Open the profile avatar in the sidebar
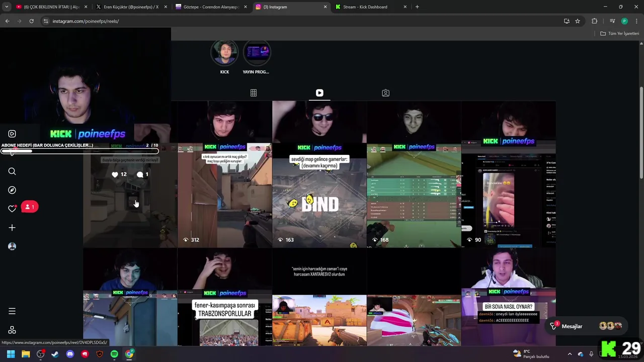Image resolution: width=644 pixels, height=362 pixels. [x=12, y=246]
